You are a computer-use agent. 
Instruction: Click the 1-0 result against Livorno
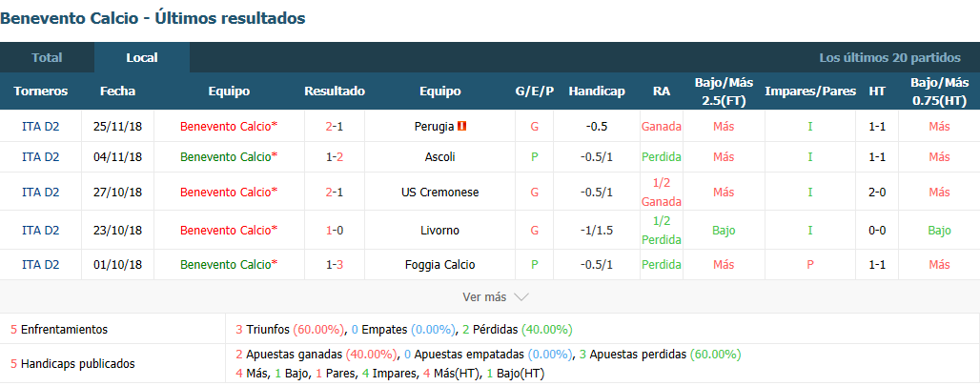(335, 231)
